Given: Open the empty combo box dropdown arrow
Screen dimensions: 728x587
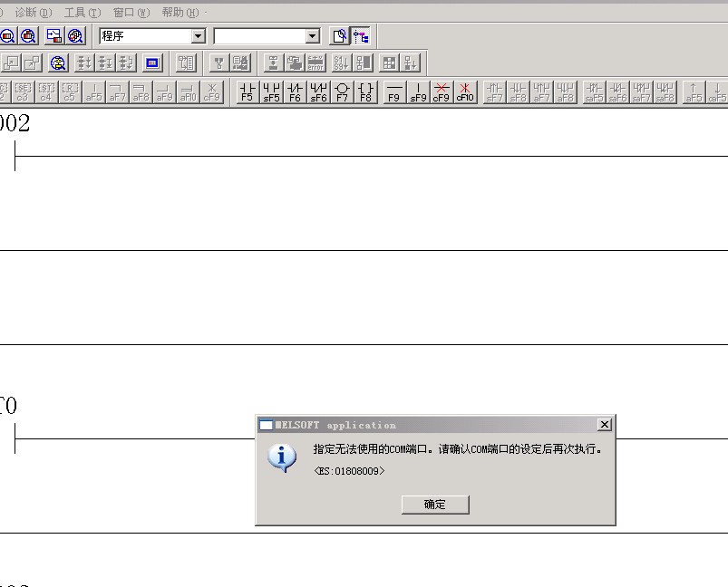Looking at the screenshot, I should coord(313,36).
